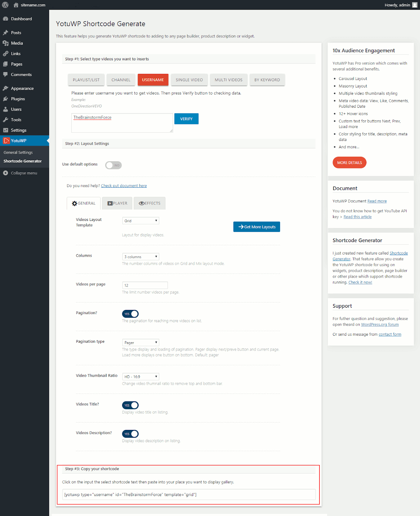The width and height of the screenshot is (420, 516).
Task: Select the SINGLE VIDEO type
Action: coord(189,80)
